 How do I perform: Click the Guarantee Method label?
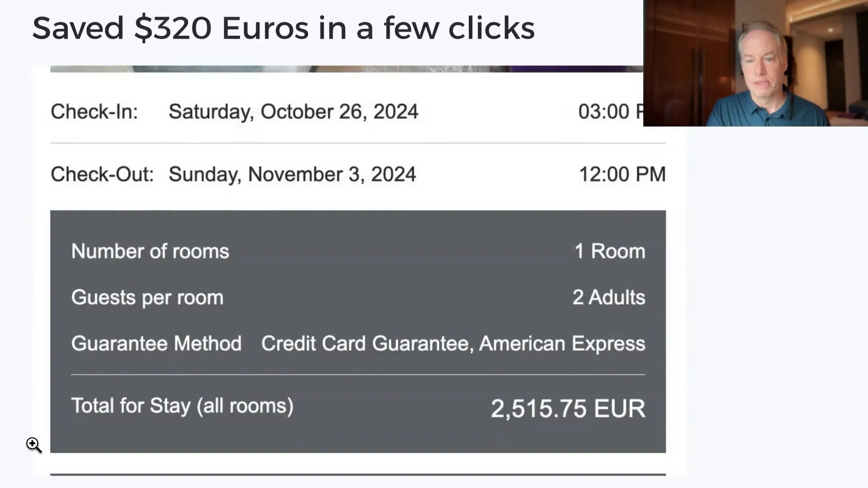point(156,343)
